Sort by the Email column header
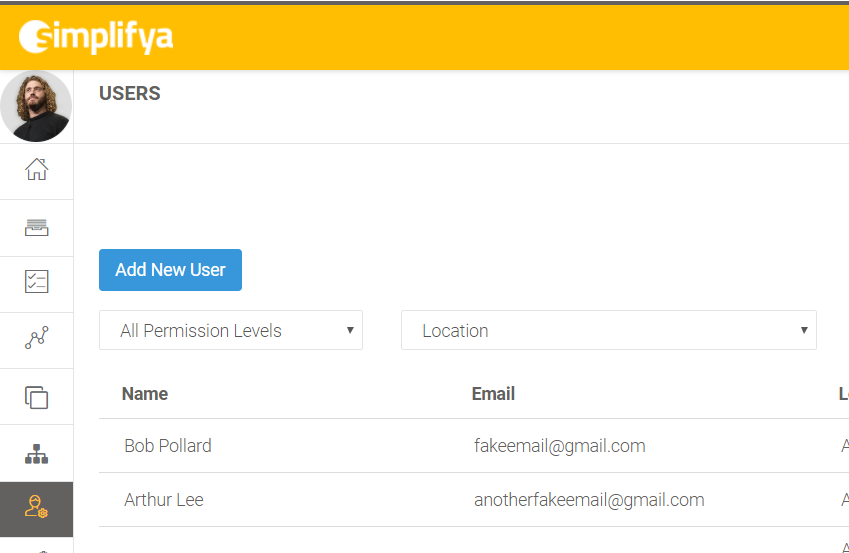Image resolution: width=849 pixels, height=553 pixels. 493,394
